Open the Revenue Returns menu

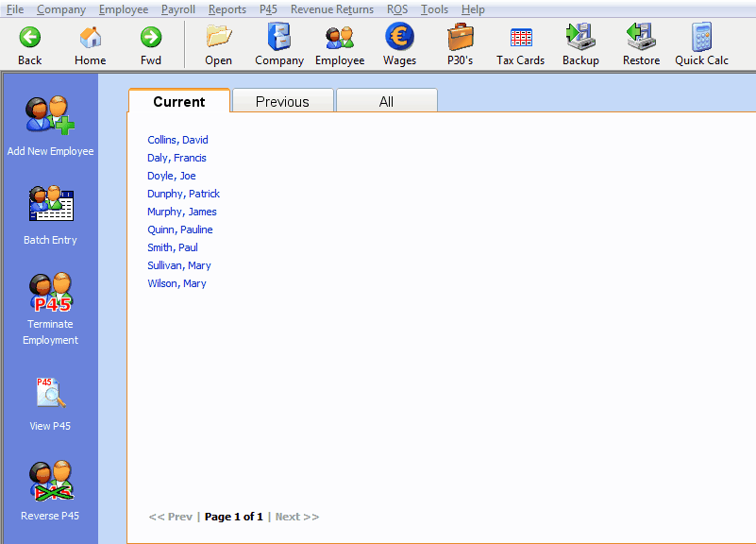click(x=331, y=9)
